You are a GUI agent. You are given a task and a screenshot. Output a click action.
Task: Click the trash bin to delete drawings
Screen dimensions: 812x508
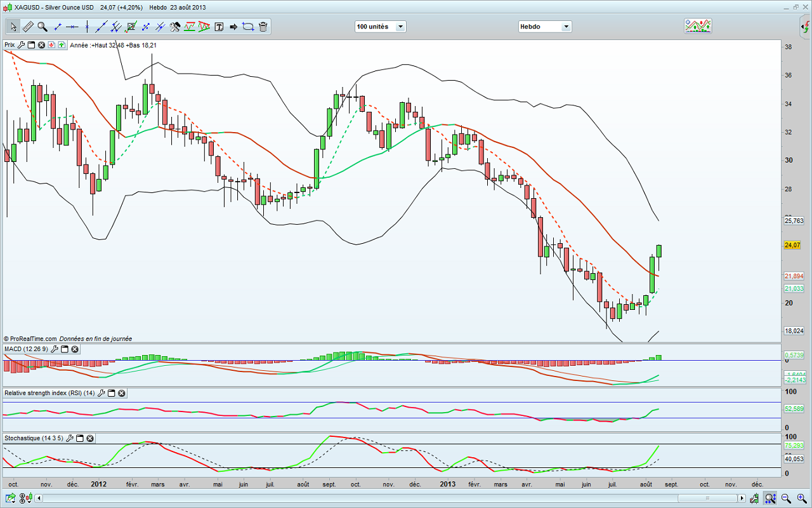263,27
